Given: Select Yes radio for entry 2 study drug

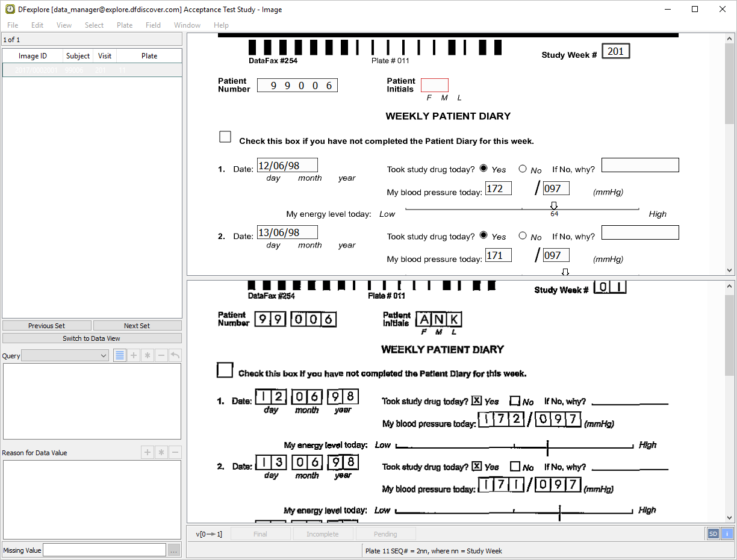Looking at the screenshot, I should tap(484, 236).
